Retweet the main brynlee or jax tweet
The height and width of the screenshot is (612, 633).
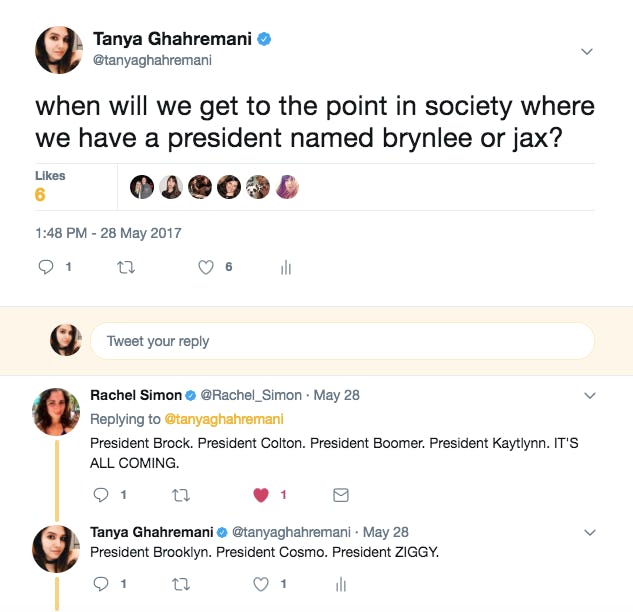pyautogui.click(x=126, y=267)
